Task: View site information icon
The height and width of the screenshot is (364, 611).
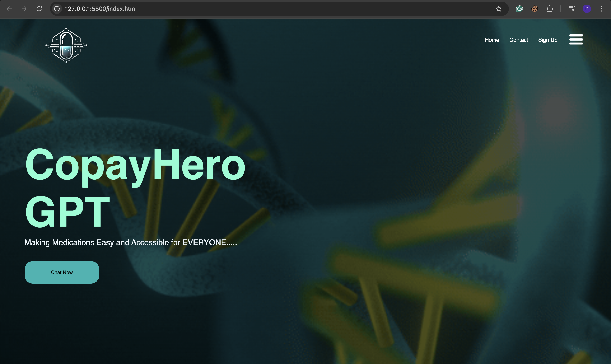Action: click(57, 9)
